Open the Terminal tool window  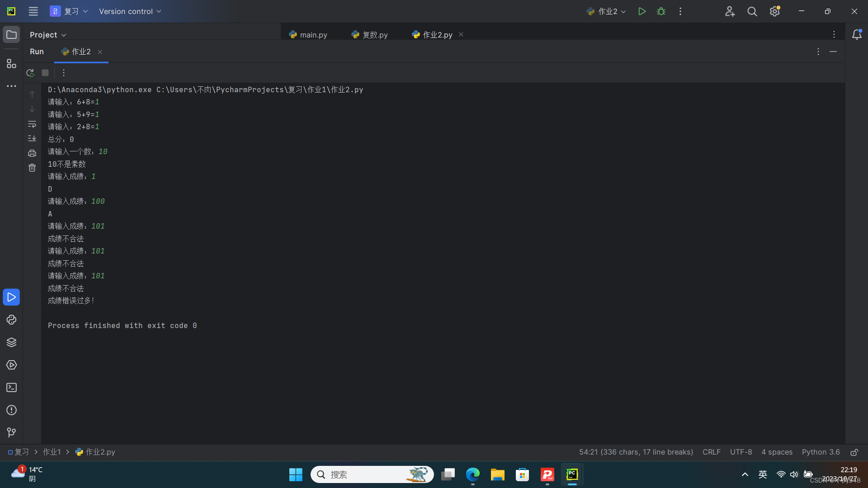[11, 388]
